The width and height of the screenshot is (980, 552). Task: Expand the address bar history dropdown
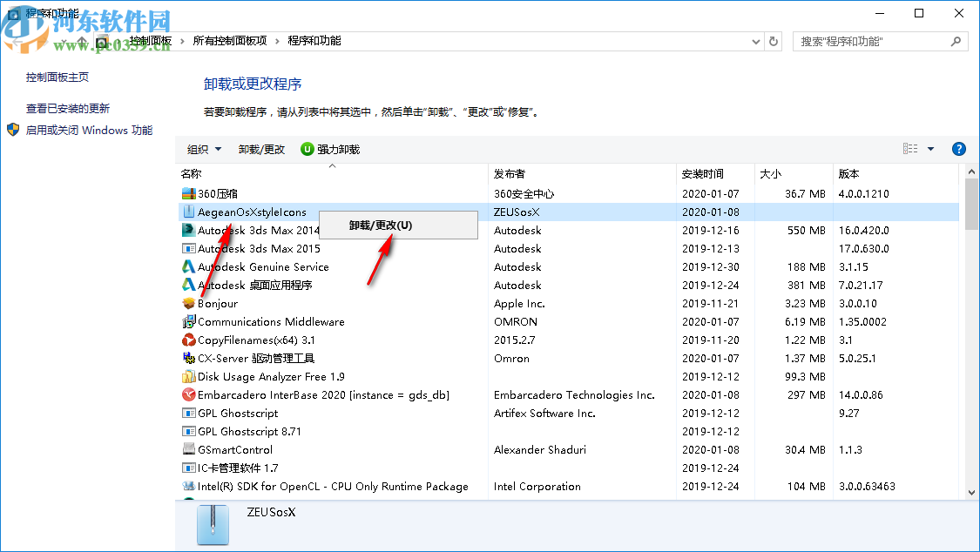(x=756, y=41)
